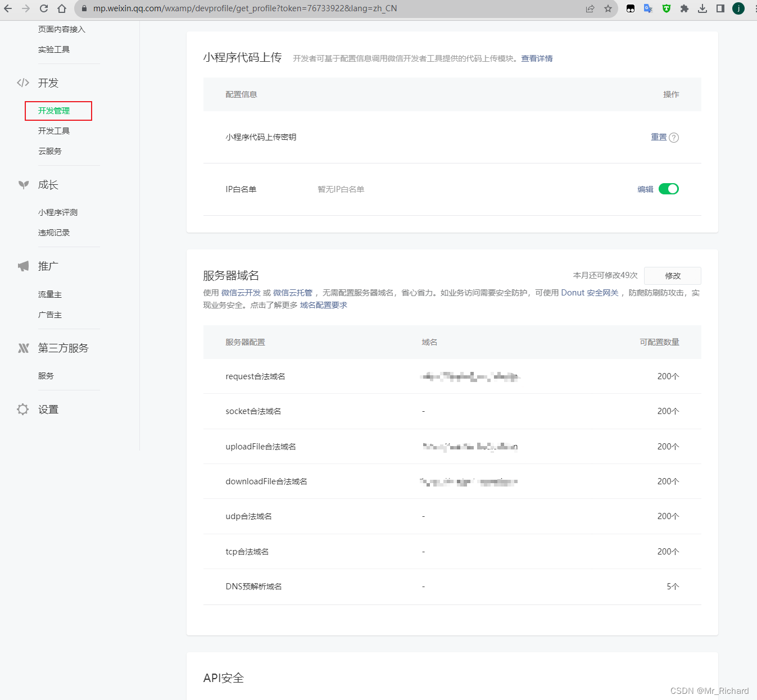Click the socket合法域名 row label
757x700 pixels.
tap(253, 411)
